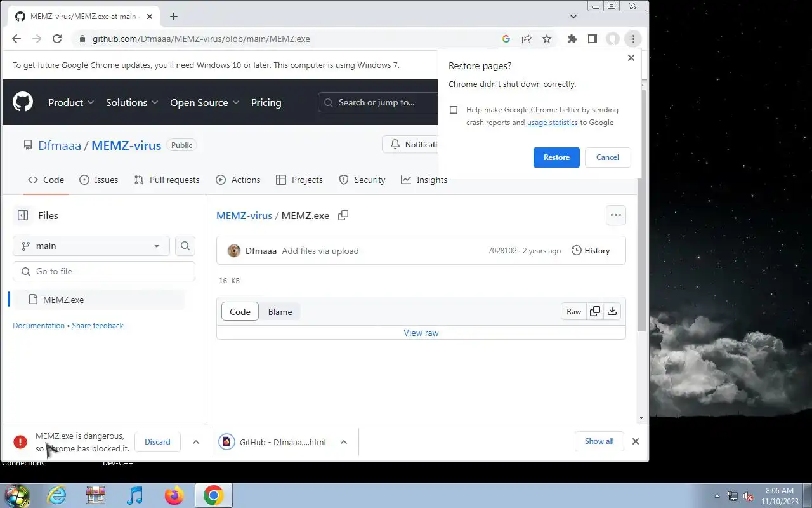This screenshot has width=812, height=508.
Task: Select the Code view toggle
Action: tap(240, 311)
